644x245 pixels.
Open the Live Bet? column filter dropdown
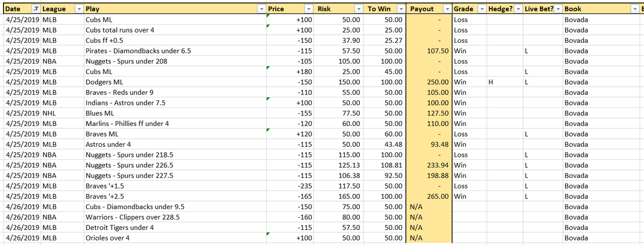[x=557, y=9]
